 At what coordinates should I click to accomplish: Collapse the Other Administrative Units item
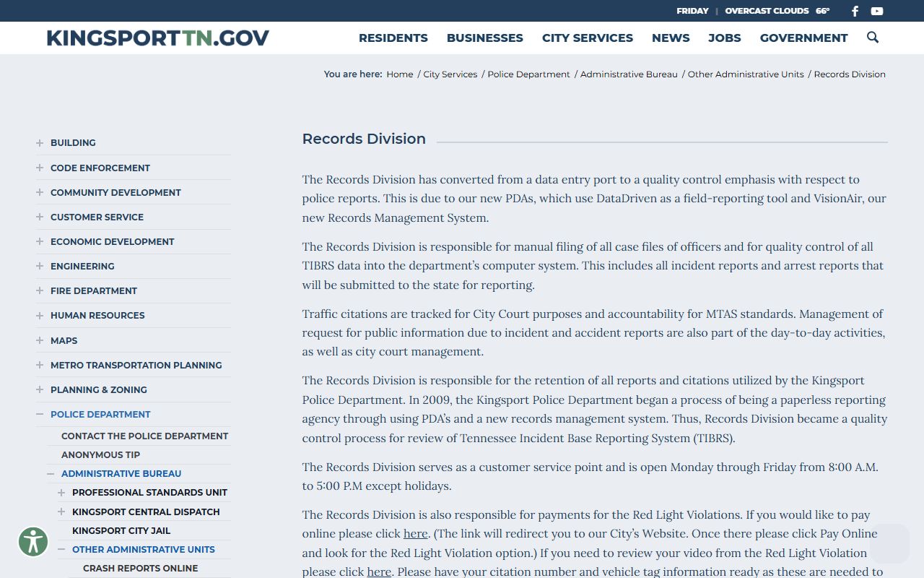(61, 550)
